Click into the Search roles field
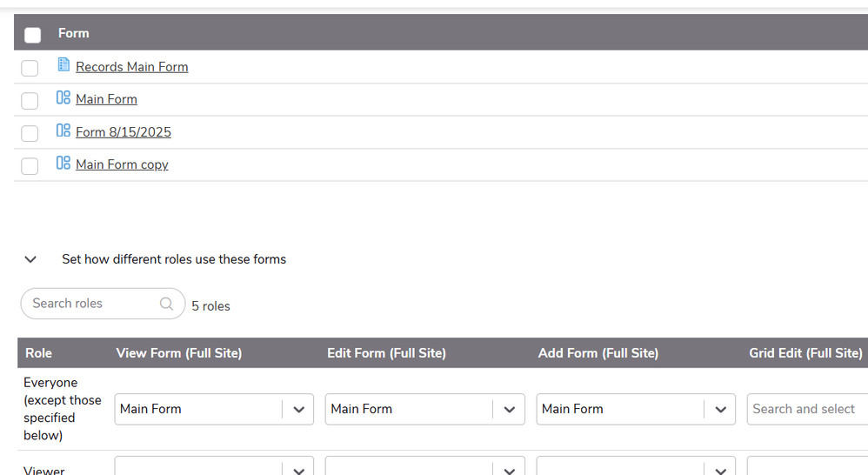Viewport: 868px width, 475px height. (91, 304)
